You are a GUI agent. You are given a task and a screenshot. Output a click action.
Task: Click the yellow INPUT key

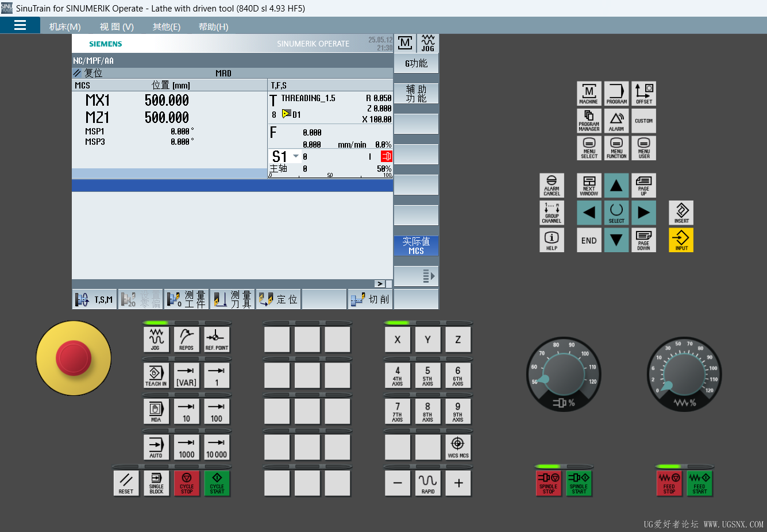click(681, 240)
